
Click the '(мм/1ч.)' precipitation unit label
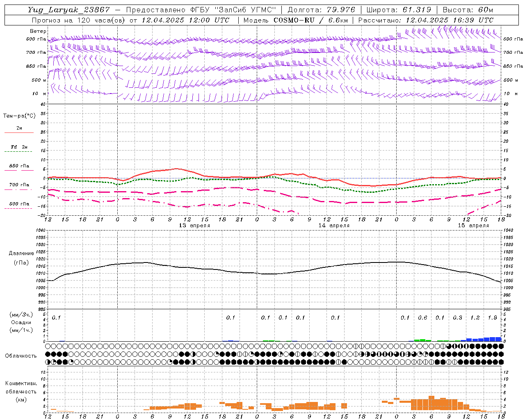coord(22,330)
